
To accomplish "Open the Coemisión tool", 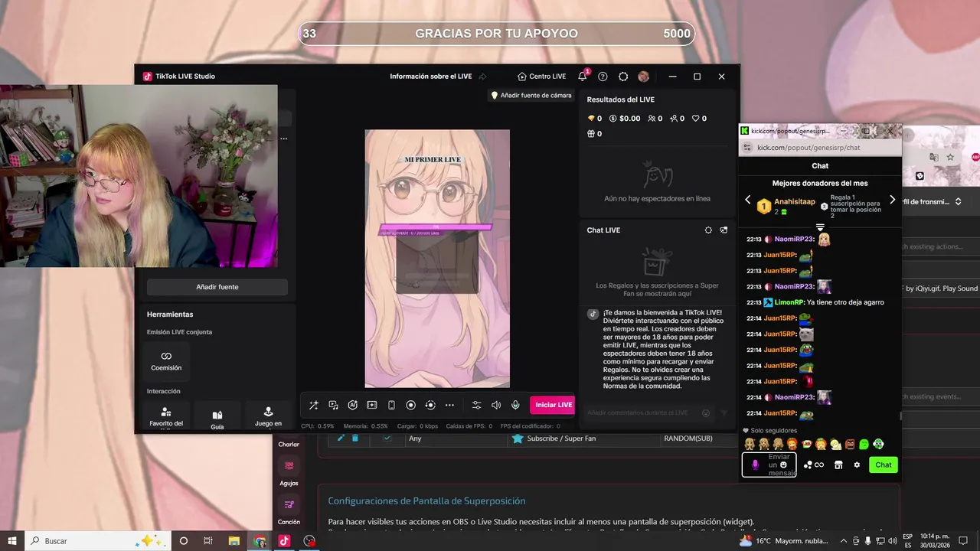I will (166, 361).
